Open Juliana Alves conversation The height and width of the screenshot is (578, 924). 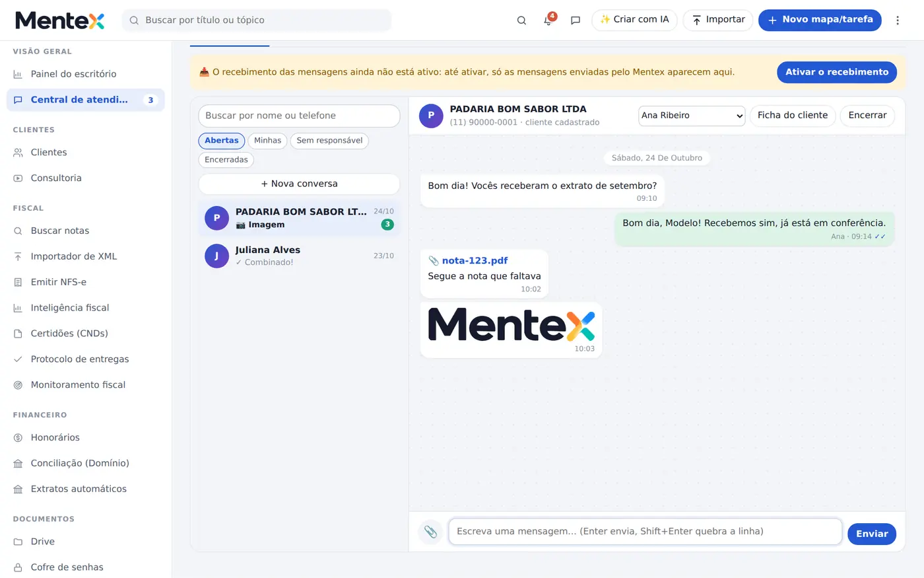(299, 256)
